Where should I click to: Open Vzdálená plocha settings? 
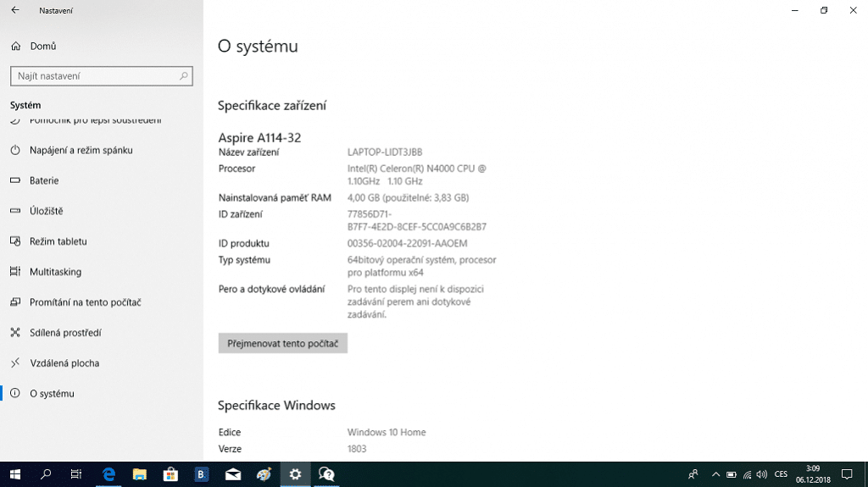pos(64,363)
